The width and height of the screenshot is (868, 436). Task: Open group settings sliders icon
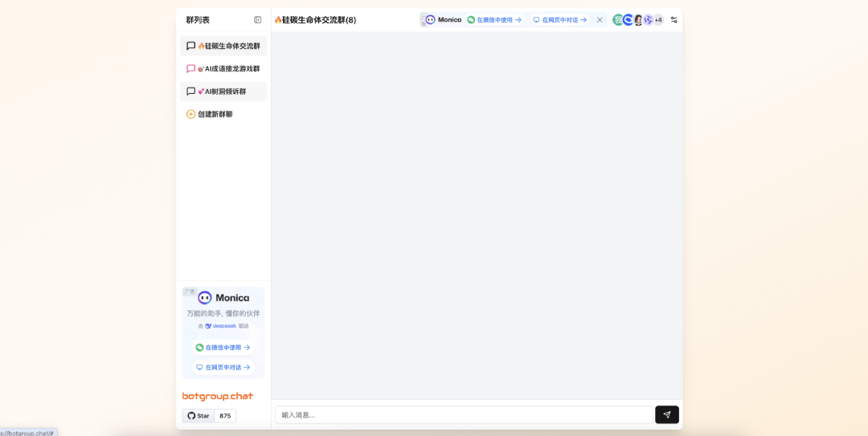click(x=674, y=20)
